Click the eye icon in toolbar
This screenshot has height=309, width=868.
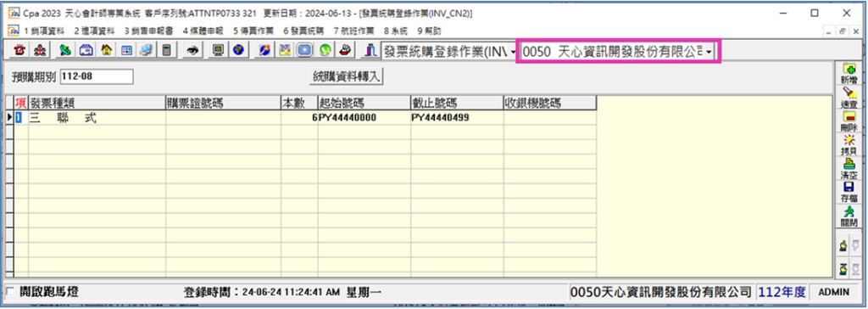pos(192,50)
